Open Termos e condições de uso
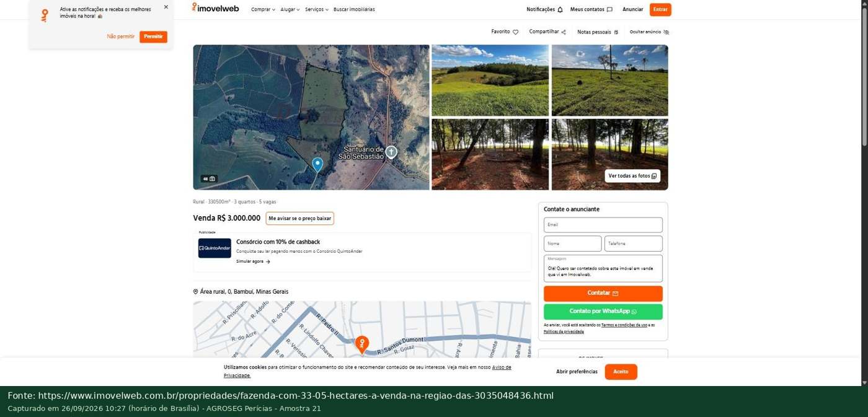Image resolution: width=868 pixels, height=417 pixels. [x=624, y=325]
